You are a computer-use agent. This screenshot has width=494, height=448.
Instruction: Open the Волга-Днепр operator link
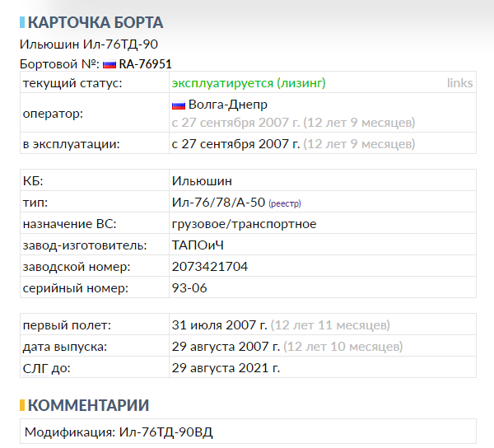point(228,105)
